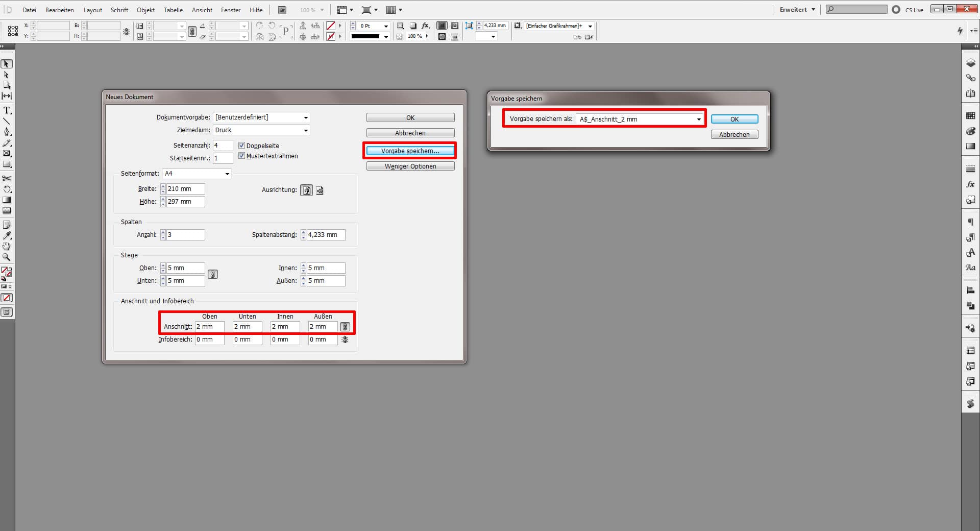
Task: Click the Weniger Optionen button
Action: [410, 166]
